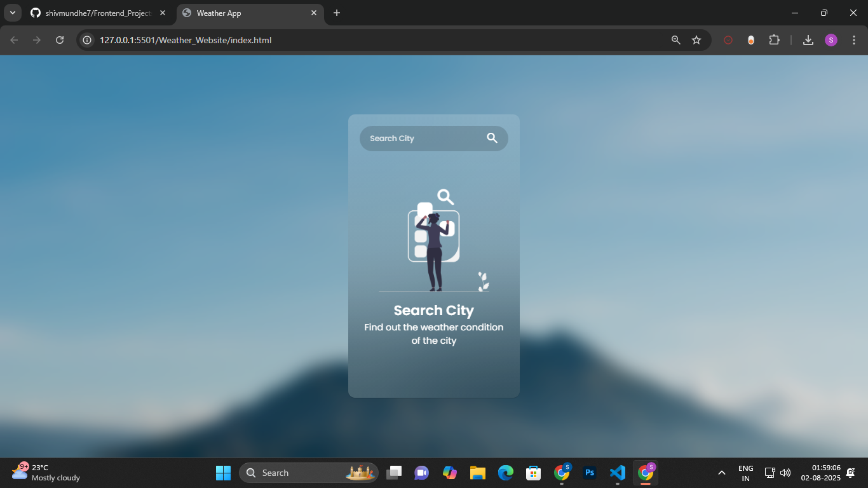868x488 pixels.
Task: Open a new browser tab
Action: click(x=337, y=13)
